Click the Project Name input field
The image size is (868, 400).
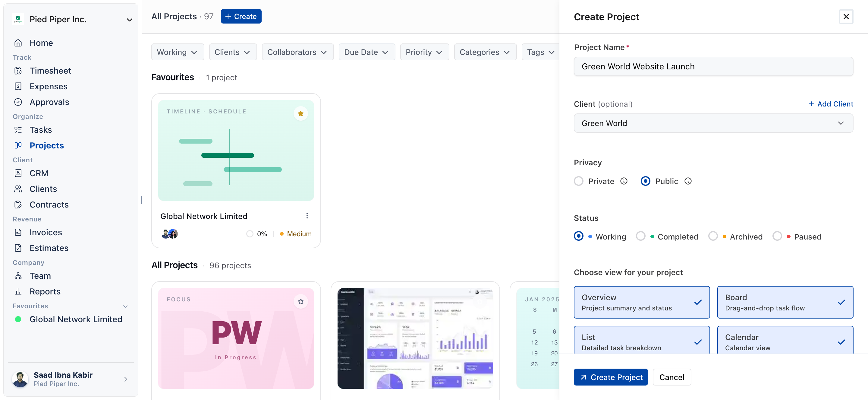click(x=713, y=66)
